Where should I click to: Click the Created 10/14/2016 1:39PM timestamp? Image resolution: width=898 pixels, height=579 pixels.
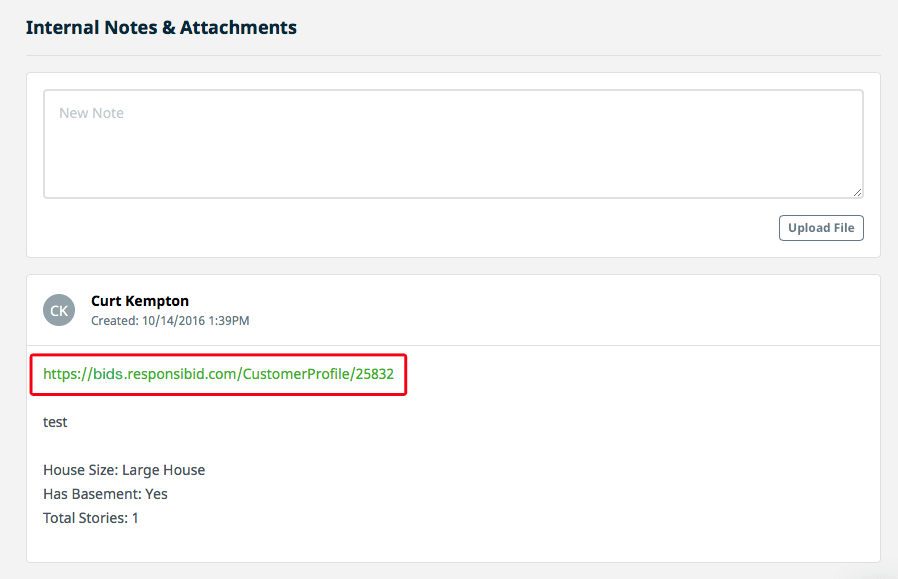[x=170, y=321]
